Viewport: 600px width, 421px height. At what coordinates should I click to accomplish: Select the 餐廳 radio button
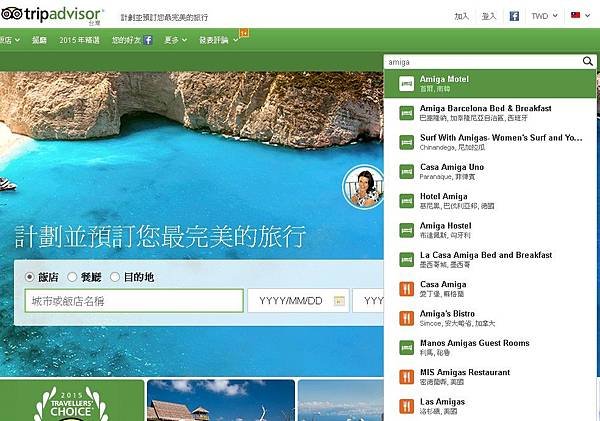(x=72, y=277)
